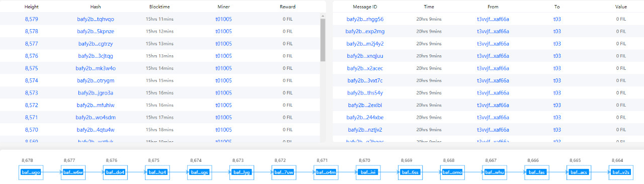Screen dimensions: 644x184
Task: Open message ID bafy2b...3vxt7c
Action: coord(365,80)
